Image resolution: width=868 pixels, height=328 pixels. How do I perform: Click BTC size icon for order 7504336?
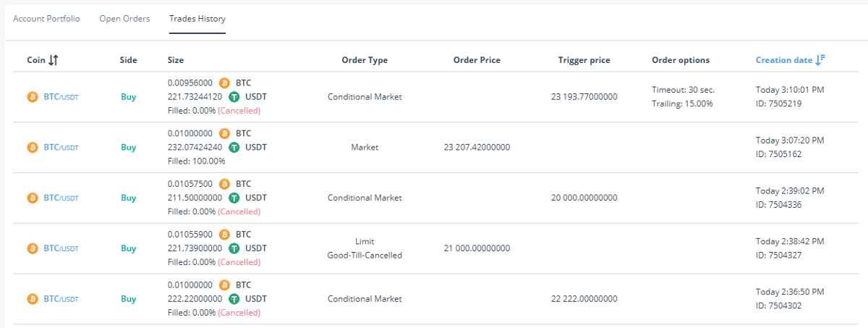point(224,184)
